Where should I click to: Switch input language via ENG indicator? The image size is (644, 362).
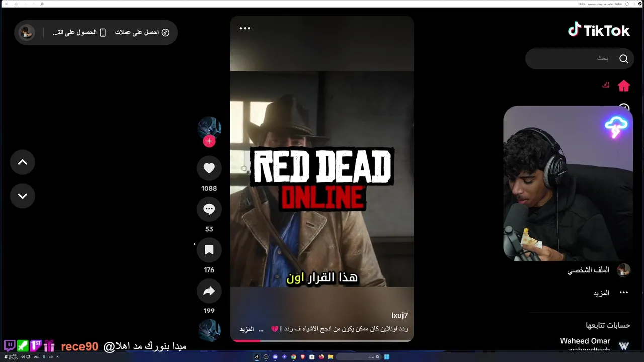(36, 357)
